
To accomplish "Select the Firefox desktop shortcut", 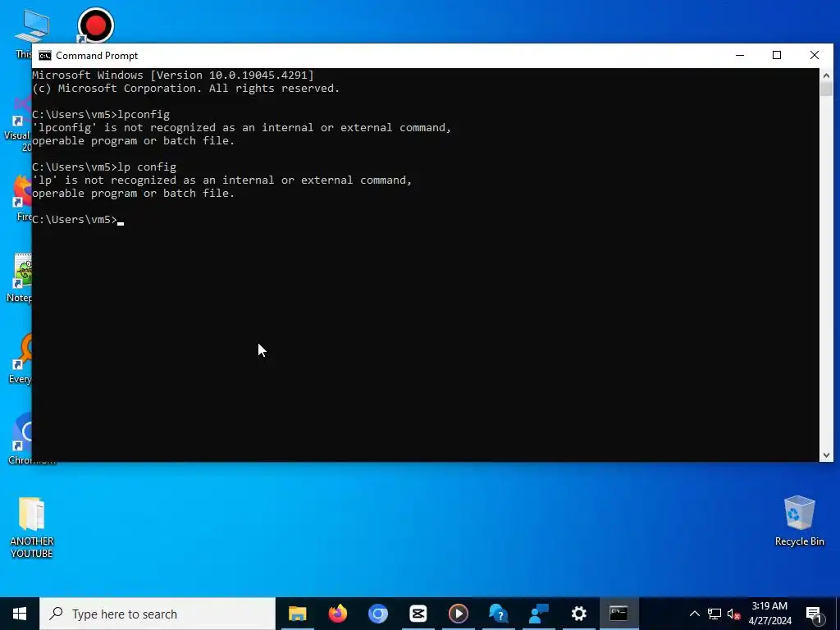I will pyautogui.click(x=22, y=197).
